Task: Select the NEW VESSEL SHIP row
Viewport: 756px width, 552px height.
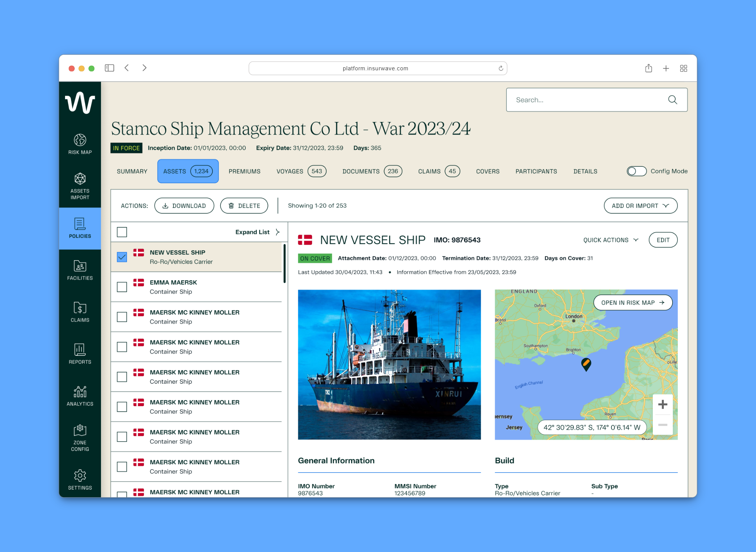Action: click(197, 257)
